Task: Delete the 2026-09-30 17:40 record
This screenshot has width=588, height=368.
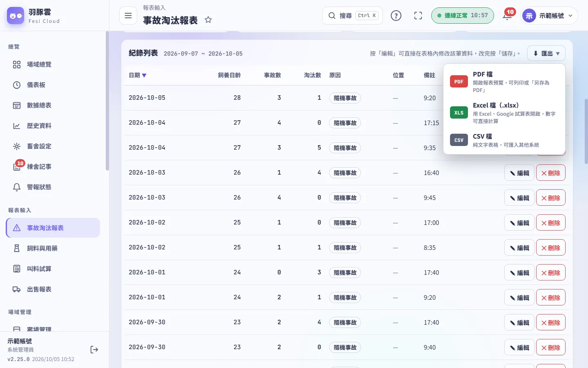Action: [551, 323]
